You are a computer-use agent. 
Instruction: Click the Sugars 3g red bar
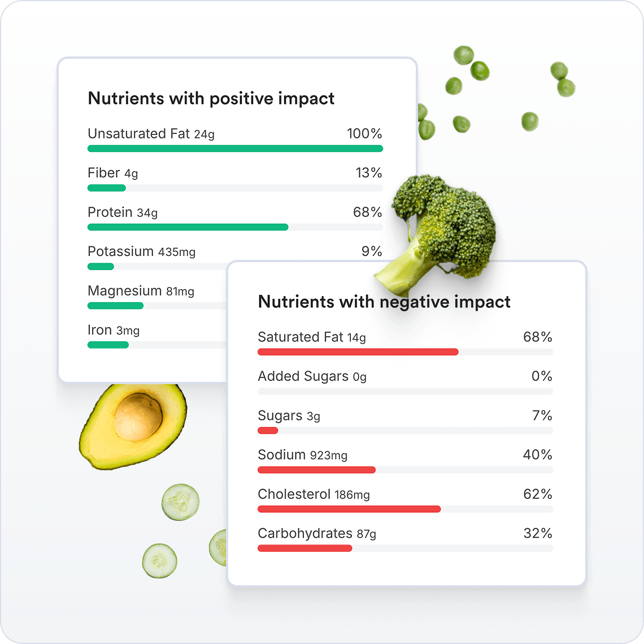[268, 430]
